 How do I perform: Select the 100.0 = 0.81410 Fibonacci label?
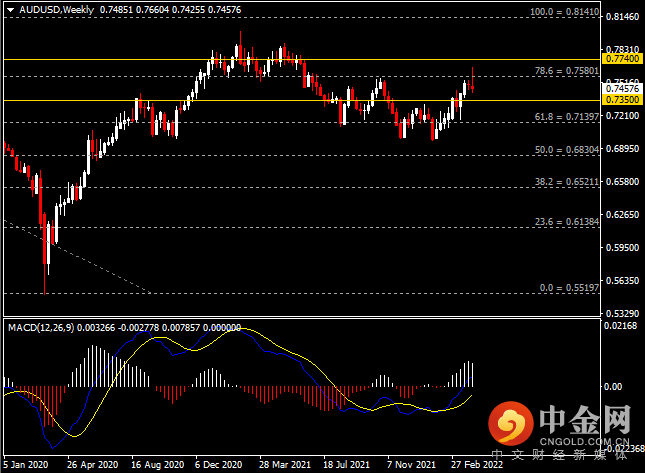coord(564,12)
